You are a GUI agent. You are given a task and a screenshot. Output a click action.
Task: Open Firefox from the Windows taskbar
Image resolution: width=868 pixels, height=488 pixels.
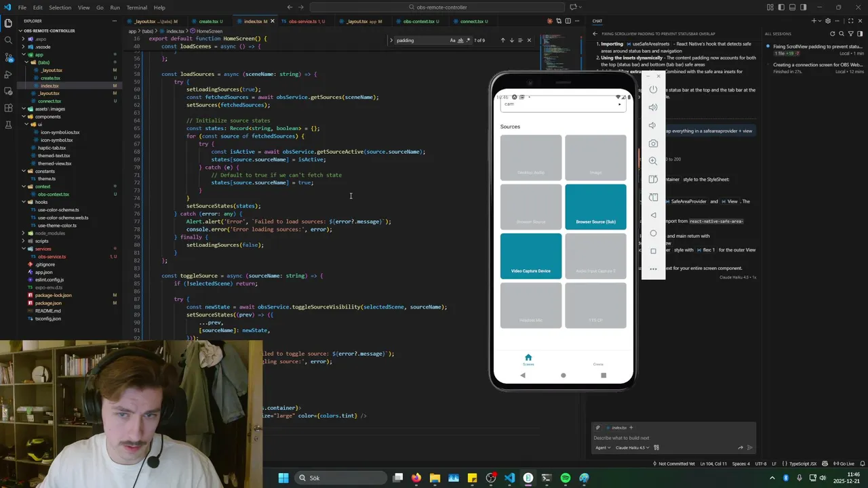[x=416, y=478]
